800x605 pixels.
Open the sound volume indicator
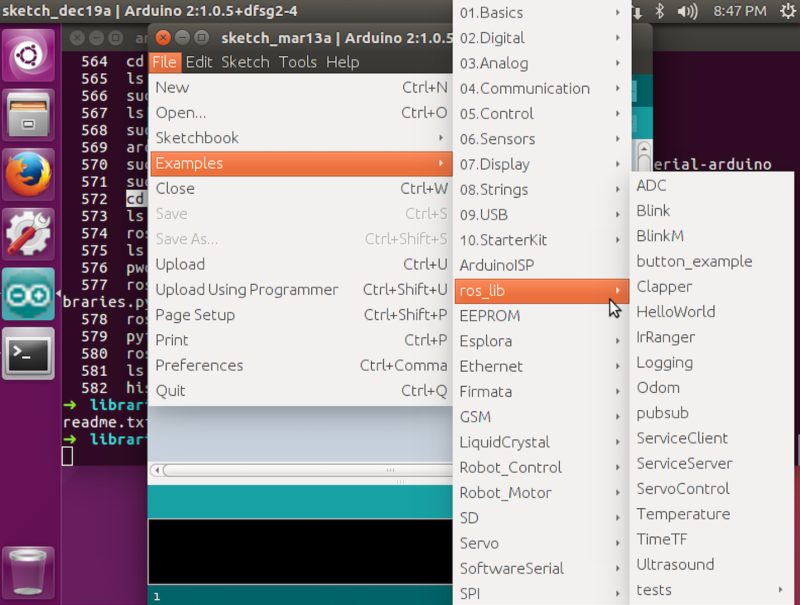pyautogui.click(x=687, y=11)
